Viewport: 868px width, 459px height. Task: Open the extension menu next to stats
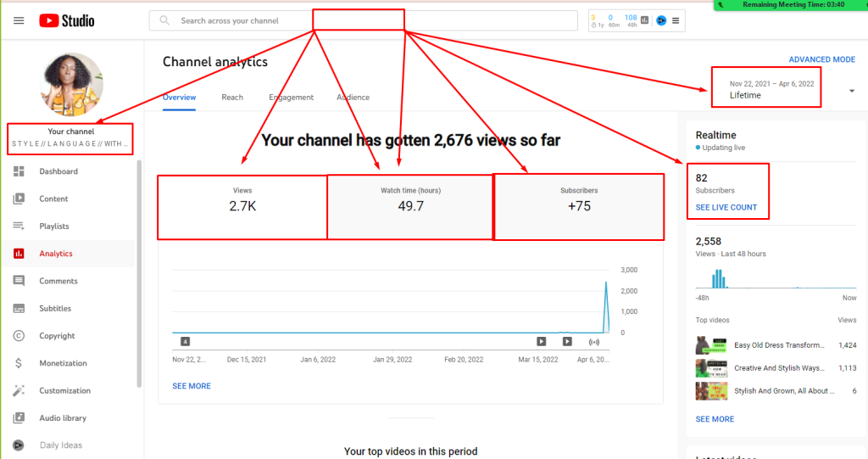[676, 20]
